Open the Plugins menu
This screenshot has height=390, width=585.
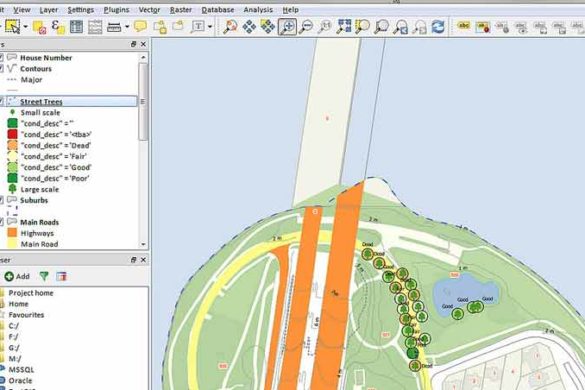[116, 10]
